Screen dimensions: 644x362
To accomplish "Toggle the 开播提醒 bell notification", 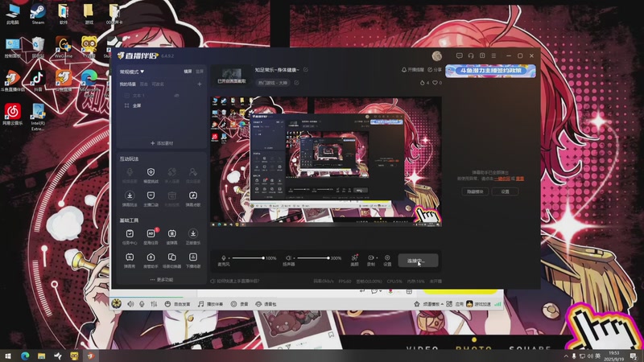I will [x=413, y=70].
